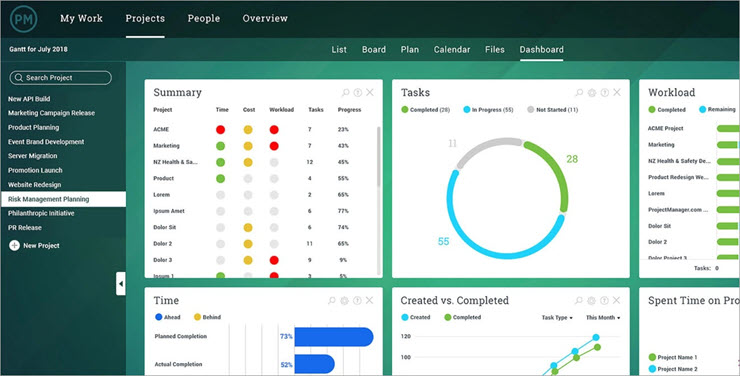This screenshot has width=740, height=376.
Task: Close the Tasks widget with its X icon
Action: pos(617,92)
